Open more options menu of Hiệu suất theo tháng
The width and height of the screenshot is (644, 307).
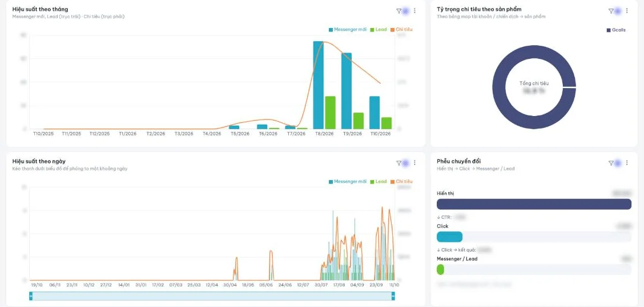coord(414,11)
